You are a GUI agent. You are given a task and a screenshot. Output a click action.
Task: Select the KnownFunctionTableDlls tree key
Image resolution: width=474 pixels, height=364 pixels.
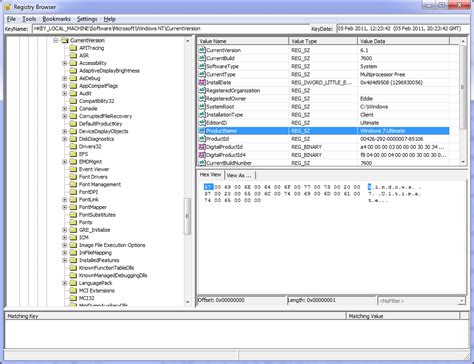tap(106, 268)
